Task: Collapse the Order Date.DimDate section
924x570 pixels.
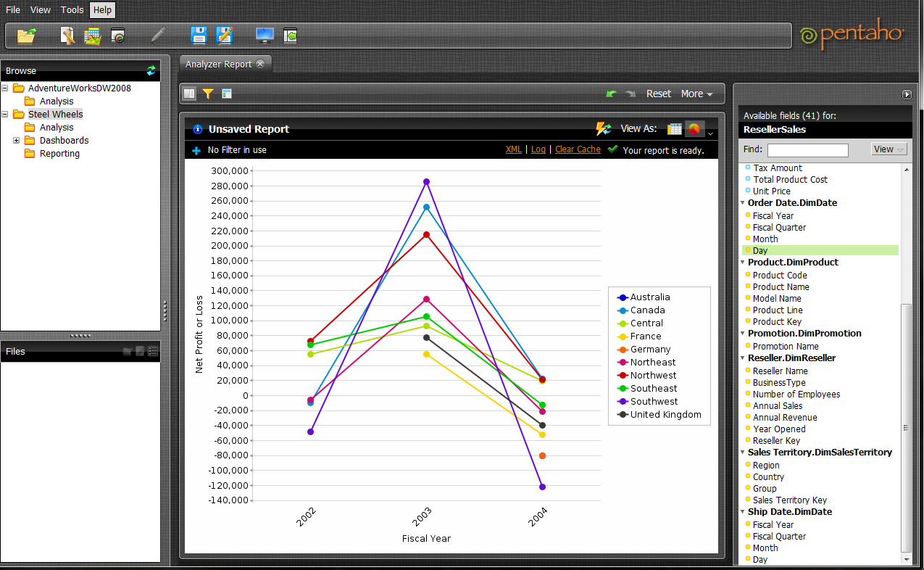Action: [x=742, y=202]
